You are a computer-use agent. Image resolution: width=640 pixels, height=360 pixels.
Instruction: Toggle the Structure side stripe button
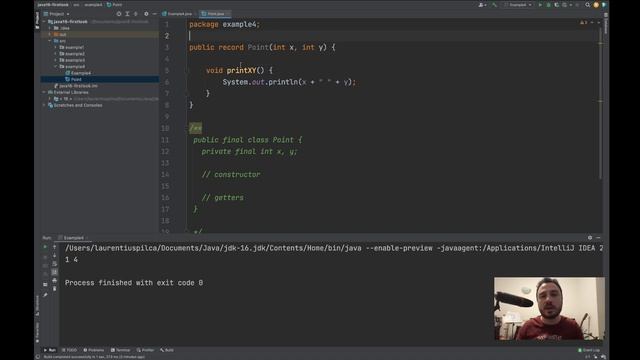(37, 306)
